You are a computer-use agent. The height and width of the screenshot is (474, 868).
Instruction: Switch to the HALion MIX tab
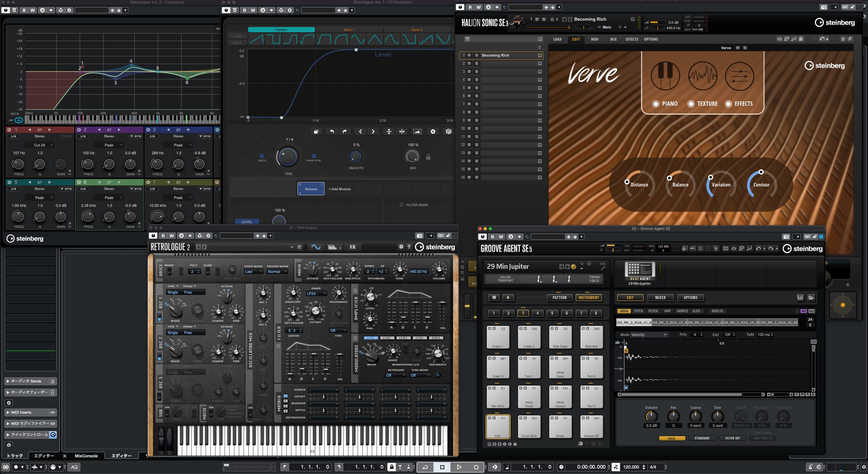coord(613,39)
